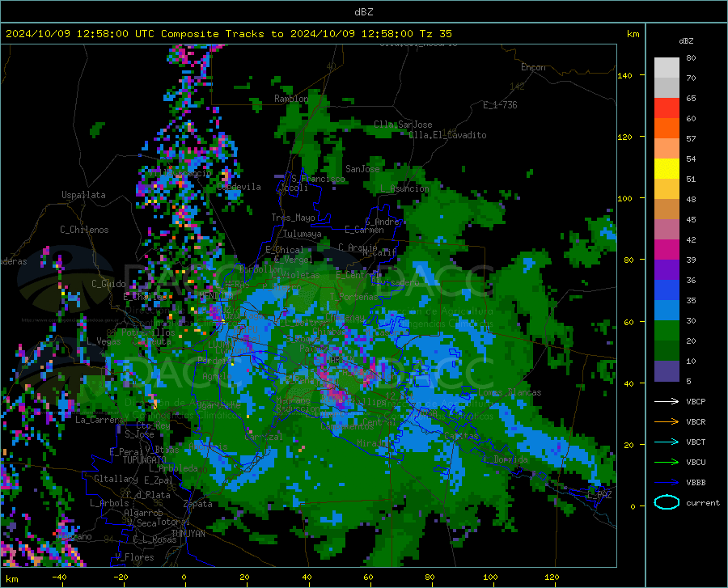Click the 48 value on dBZ scale
This screenshot has width=728, height=588.
click(x=691, y=199)
